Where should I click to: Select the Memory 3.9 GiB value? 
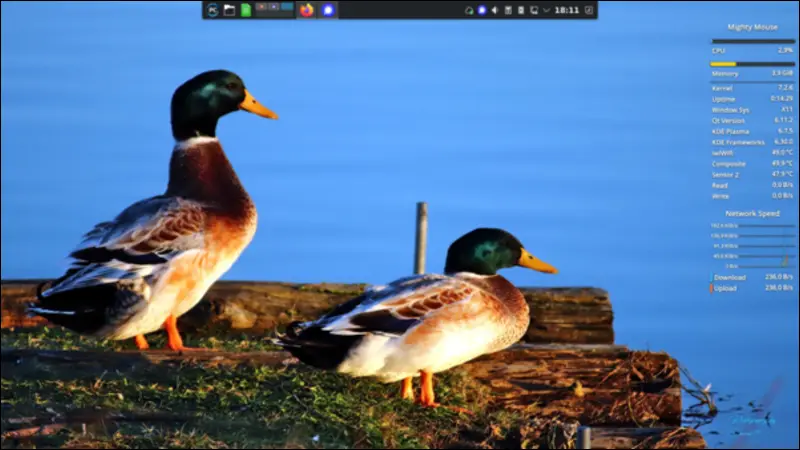click(782, 73)
